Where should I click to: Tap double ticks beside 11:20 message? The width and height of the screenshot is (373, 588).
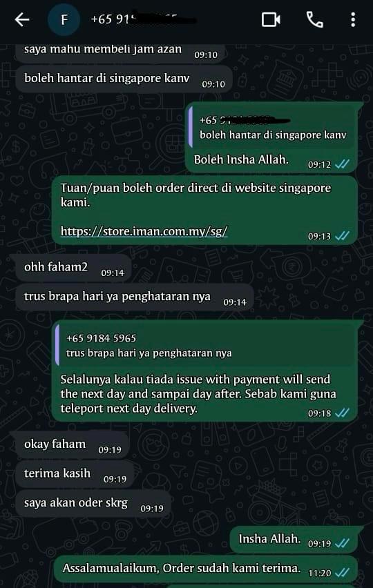pyautogui.click(x=342, y=573)
